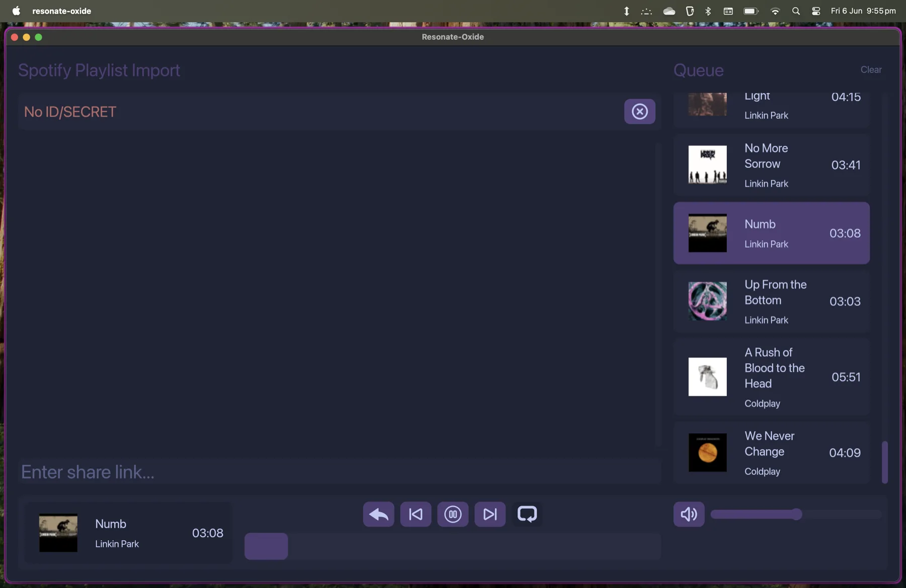Image resolution: width=906 pixels, height=588 pixels.
Task: Select No More Sorrow in queue
Action: tap(771, 165)
